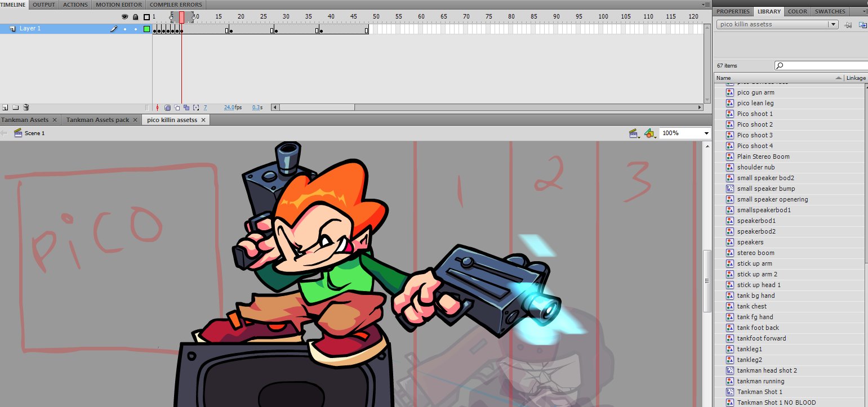Screen dimensions: 868x407
Task: Open the Edit Symbols dropdown icon
Action: pyautogui.click(x=649, y=133)
